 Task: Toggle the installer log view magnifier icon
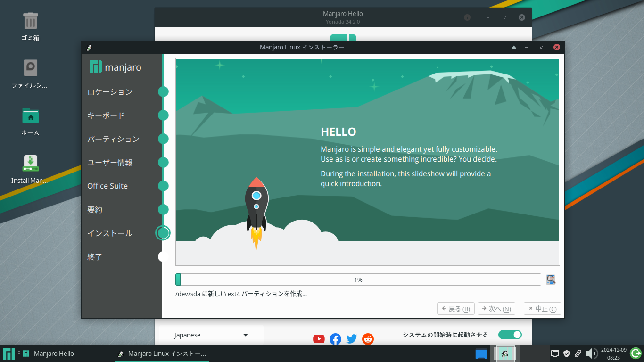point(551,280)
